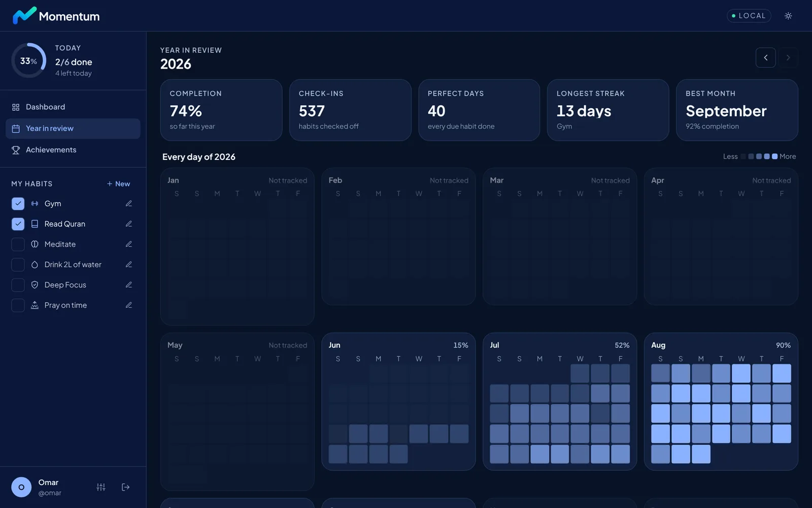
Task: Click the water drop icon habit
Action: point(35,265)
